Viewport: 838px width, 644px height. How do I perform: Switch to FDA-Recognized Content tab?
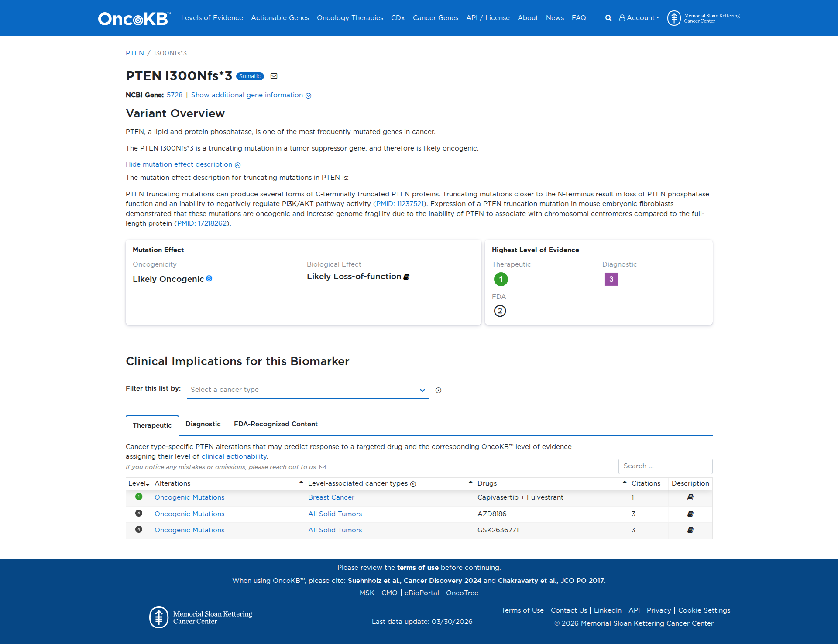(275, 424)
